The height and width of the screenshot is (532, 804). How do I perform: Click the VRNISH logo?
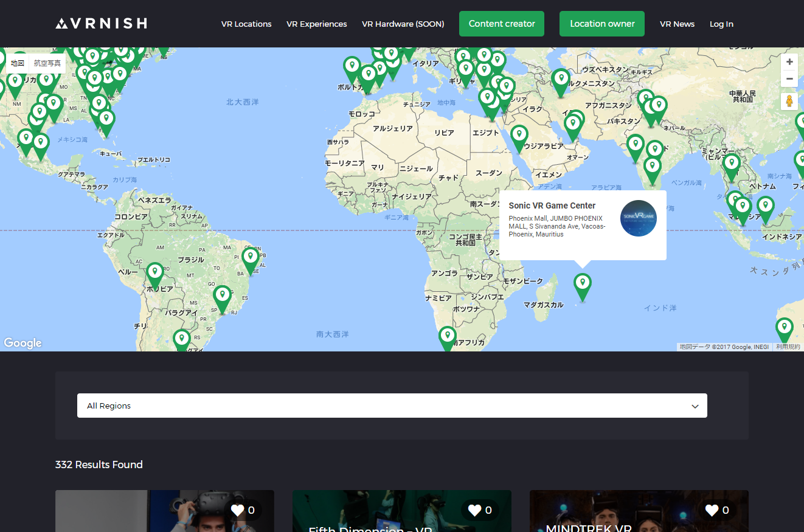(101, 24)
